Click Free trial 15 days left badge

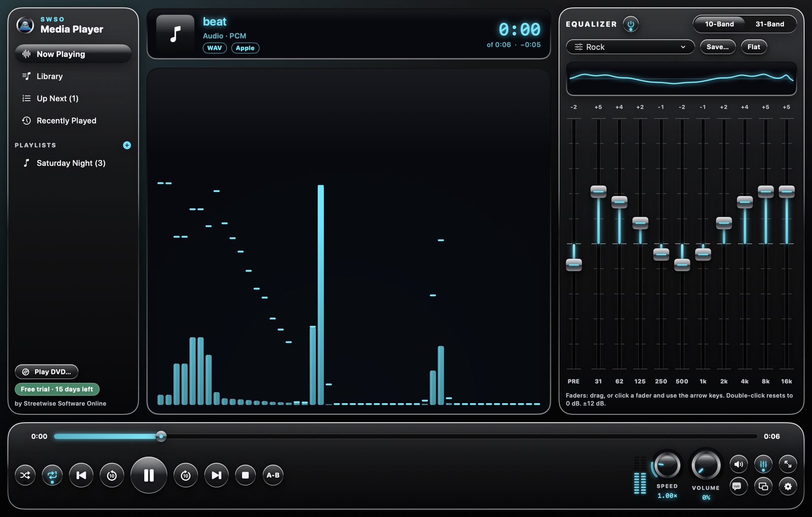[57, 389]
